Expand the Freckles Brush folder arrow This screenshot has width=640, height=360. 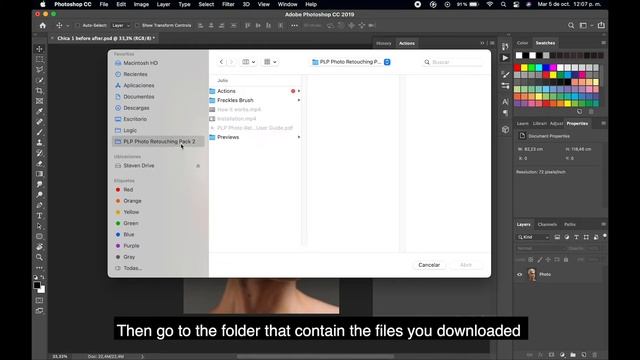299,100
